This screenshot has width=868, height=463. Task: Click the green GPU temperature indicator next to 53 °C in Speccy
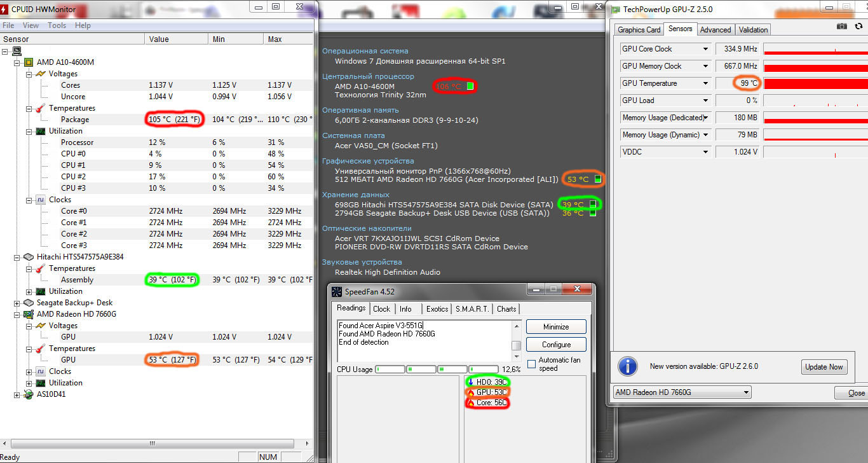point(597,179)
